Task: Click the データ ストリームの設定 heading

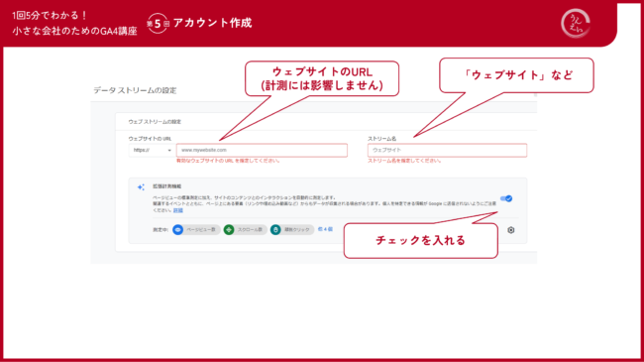Action: coord(135,90)
